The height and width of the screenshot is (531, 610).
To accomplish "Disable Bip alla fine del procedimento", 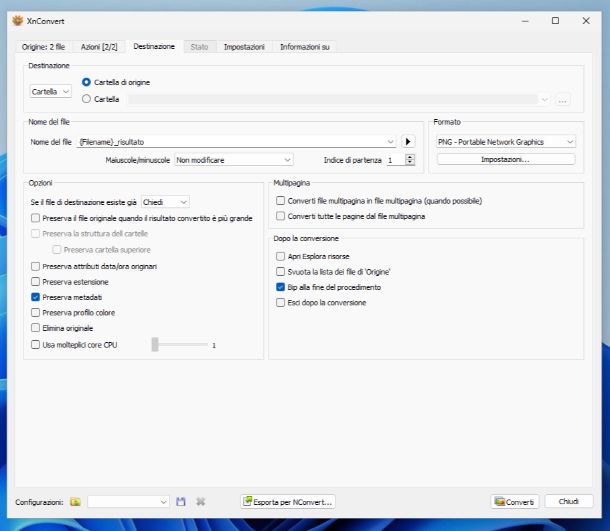I will 280,287.
